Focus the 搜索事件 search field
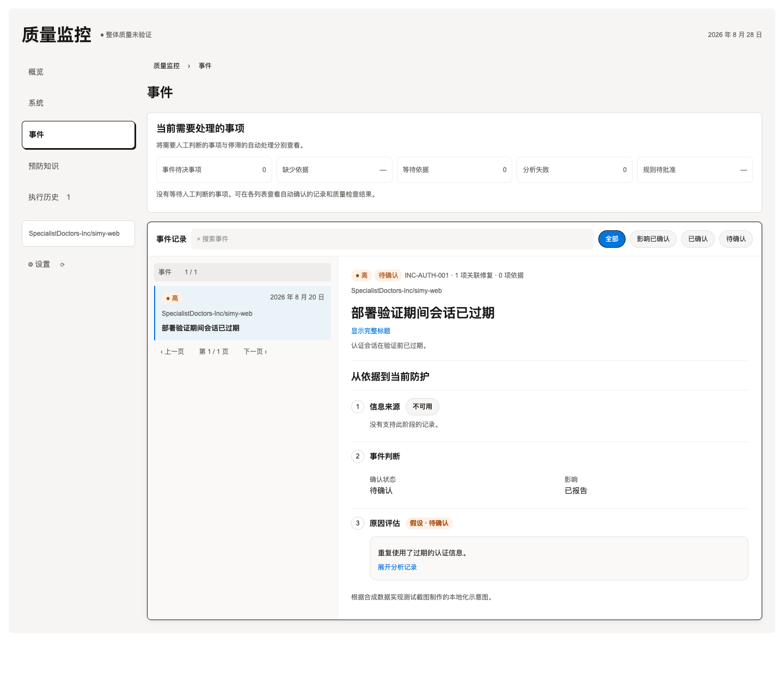The image size is (784, 686). point(393,239)
